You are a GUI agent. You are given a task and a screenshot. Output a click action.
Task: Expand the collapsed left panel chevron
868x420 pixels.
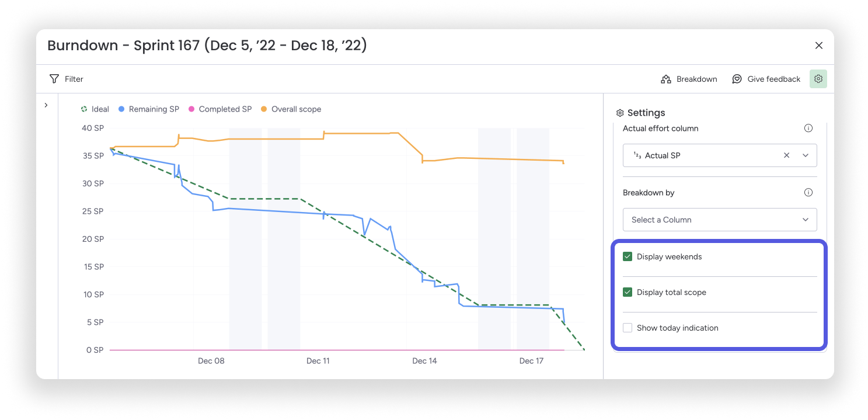click(x=46, y=105)
